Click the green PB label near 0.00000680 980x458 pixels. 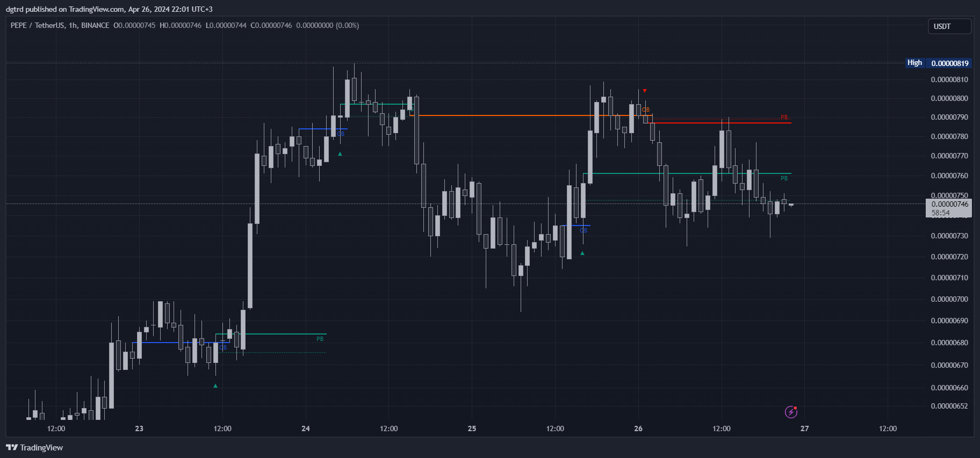(320, 339)
